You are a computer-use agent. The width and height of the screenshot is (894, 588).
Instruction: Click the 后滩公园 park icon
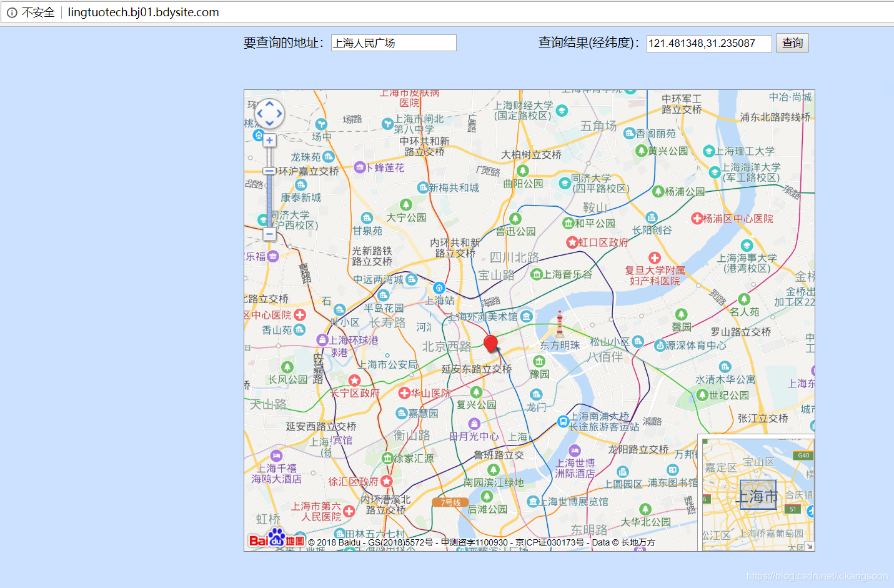point(487,496)
